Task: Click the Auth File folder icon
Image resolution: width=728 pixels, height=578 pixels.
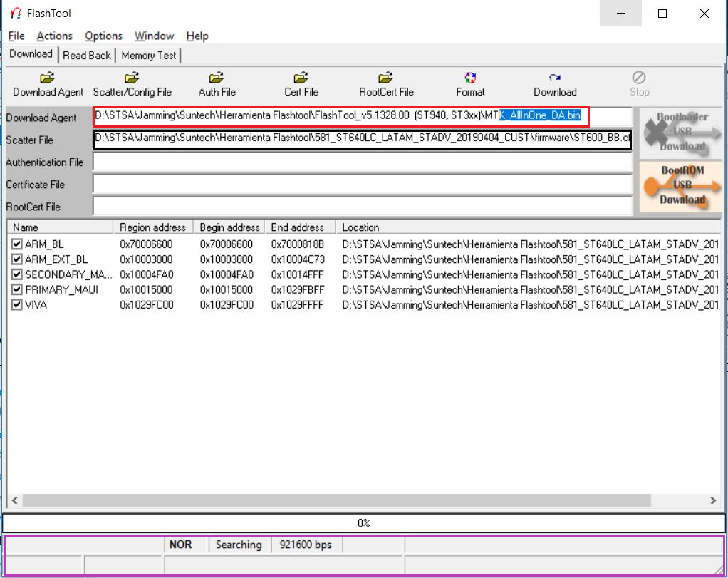Action: click(x=217, y=78)
